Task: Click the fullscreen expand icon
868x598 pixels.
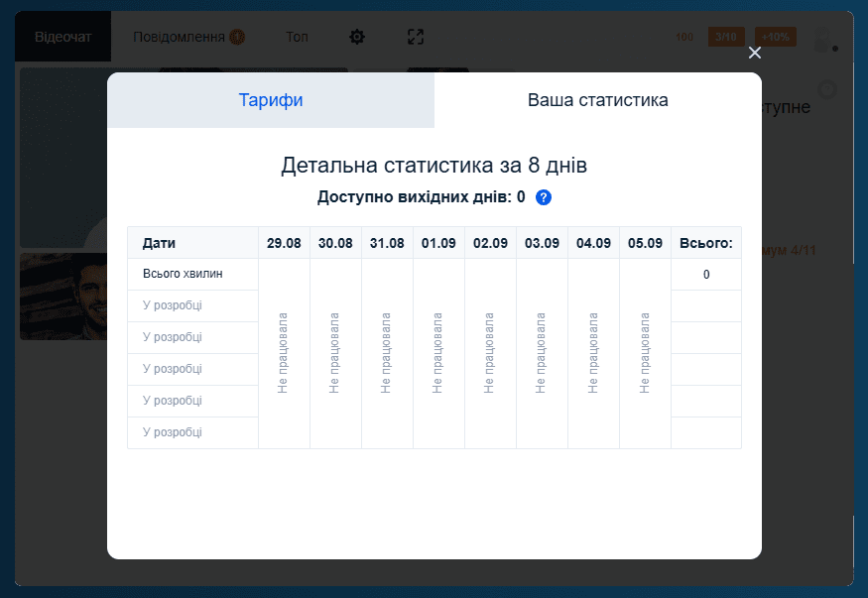Action: 416,37
